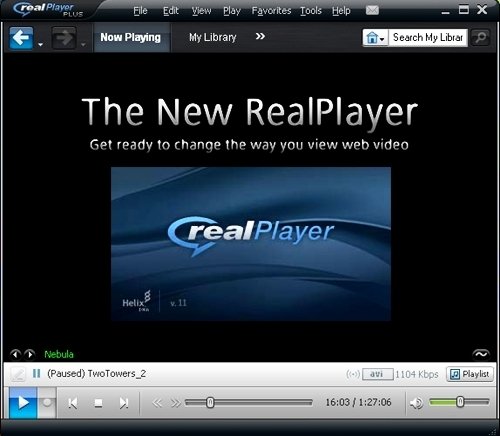Click the Search My Library field
500x436 pixels.
click(x=428, y=38)
